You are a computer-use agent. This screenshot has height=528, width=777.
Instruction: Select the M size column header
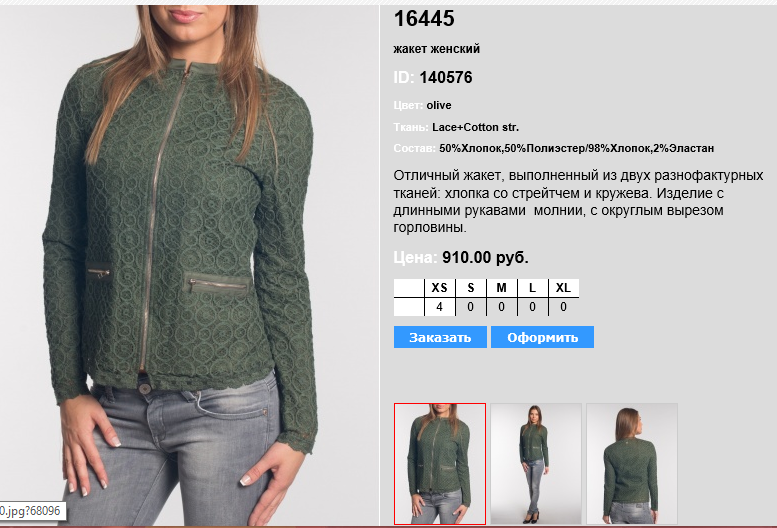pos(501,288)
